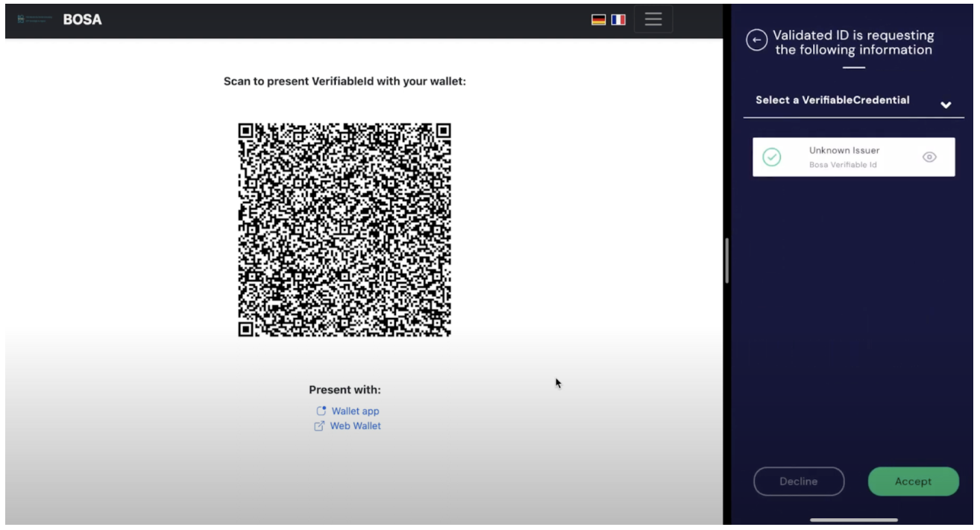Click the 'Present with:' label
This screenshot has width=980, height=530.
345,390
